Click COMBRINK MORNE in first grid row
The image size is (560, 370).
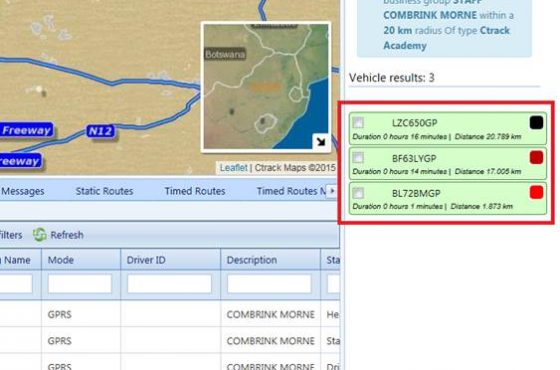[270, 314]
